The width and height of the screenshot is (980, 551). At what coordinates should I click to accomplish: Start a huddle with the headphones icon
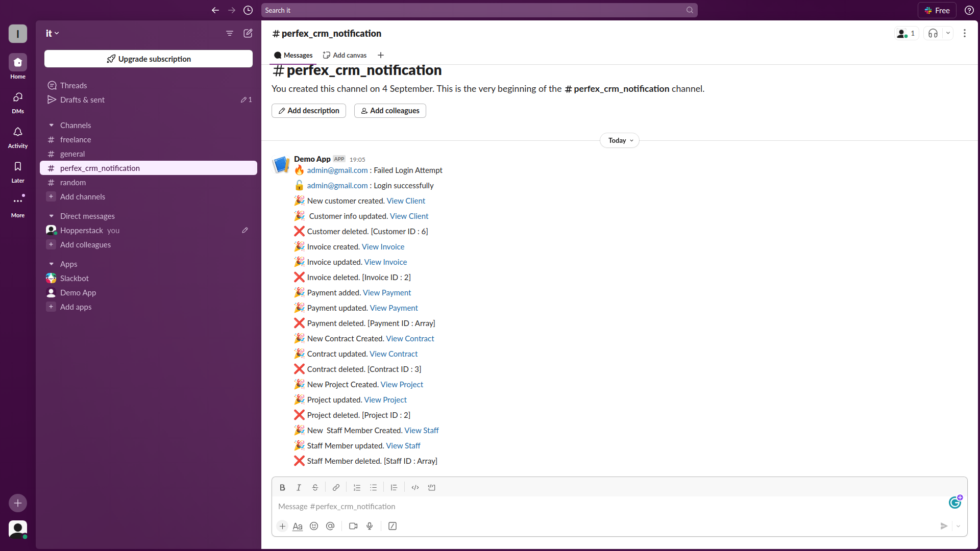[933, 33]
